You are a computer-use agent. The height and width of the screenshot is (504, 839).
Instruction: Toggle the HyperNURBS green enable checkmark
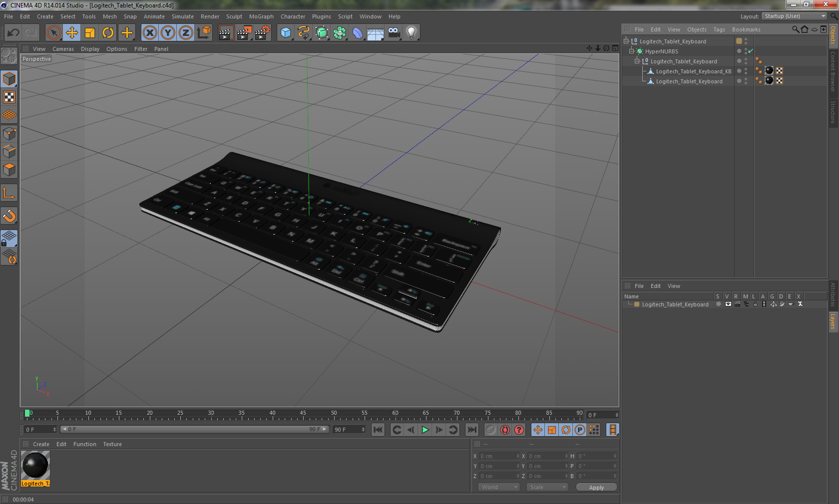point(751,51)
